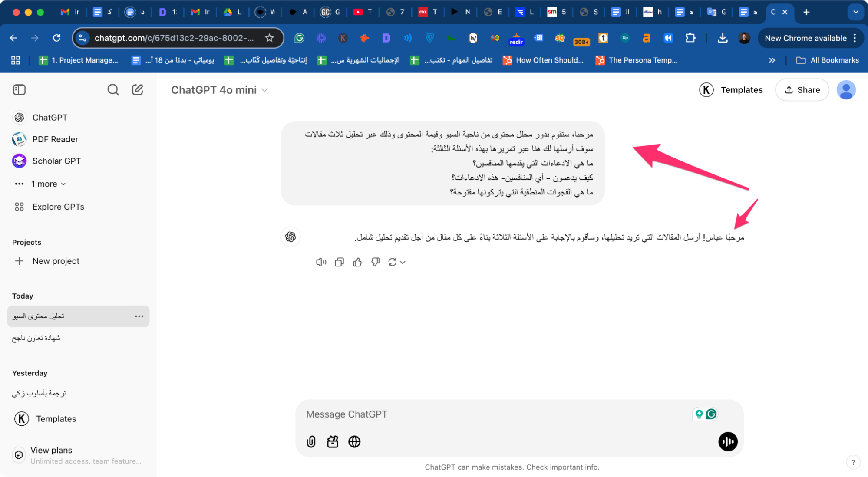Copy the ChatGPT response
The height and width of the screenshot is (477, 868).
pyautogui.click(x=339, y=262)
